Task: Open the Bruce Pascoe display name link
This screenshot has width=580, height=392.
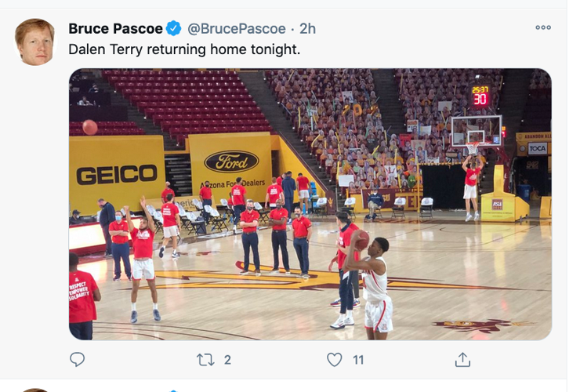Action: click(115, 29)
